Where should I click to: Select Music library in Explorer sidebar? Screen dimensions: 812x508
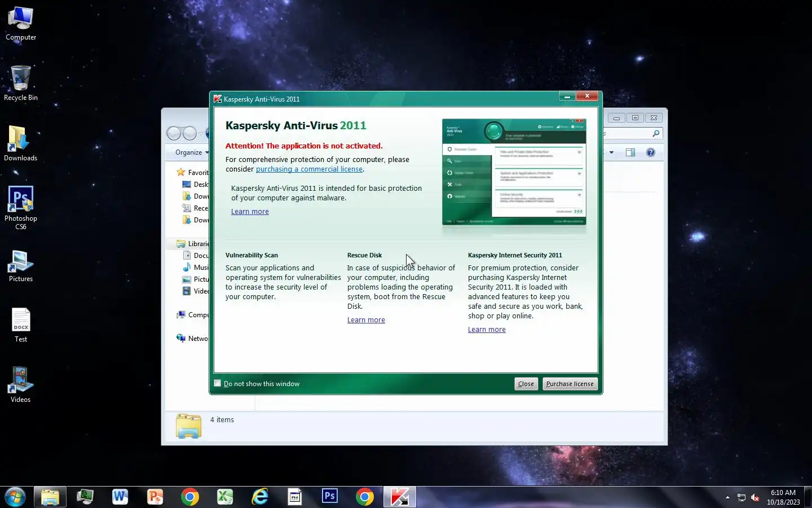pos(195,267)
